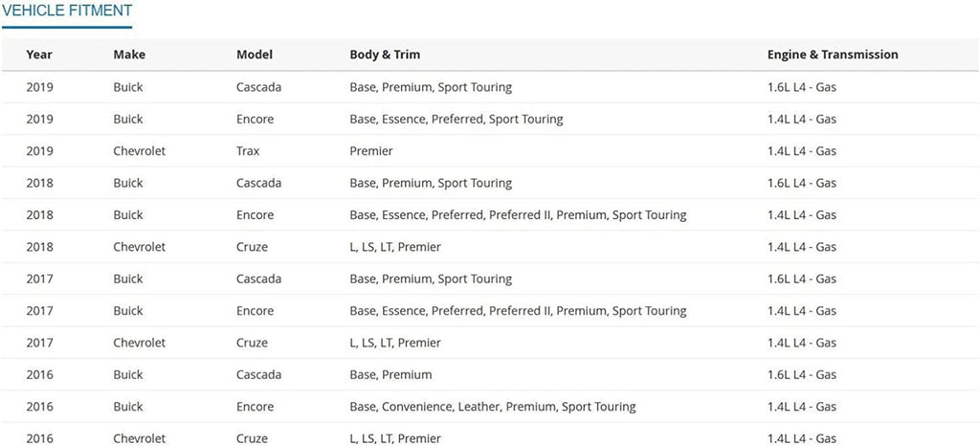Open the Vehicle Fitment tab

(67, 11)
